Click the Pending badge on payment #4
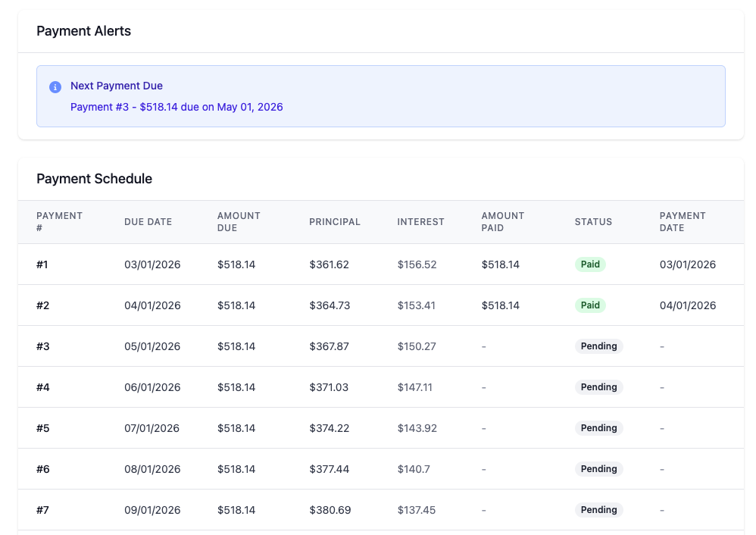The image size is (756, 535). click(x=598, y=387)
